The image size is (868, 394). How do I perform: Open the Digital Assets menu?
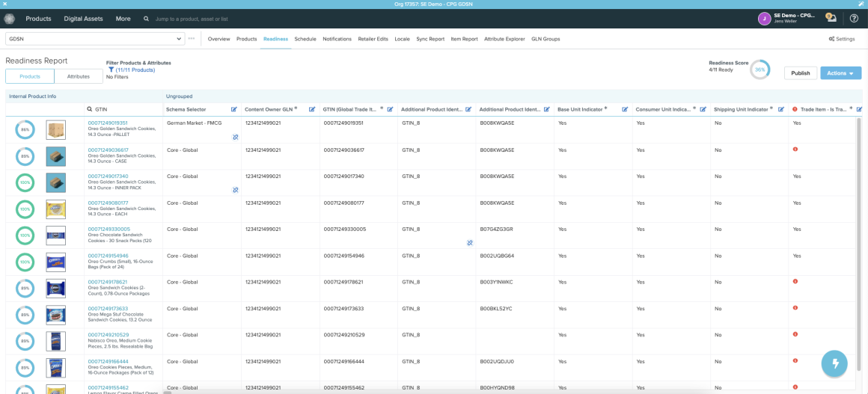point(84,19)
